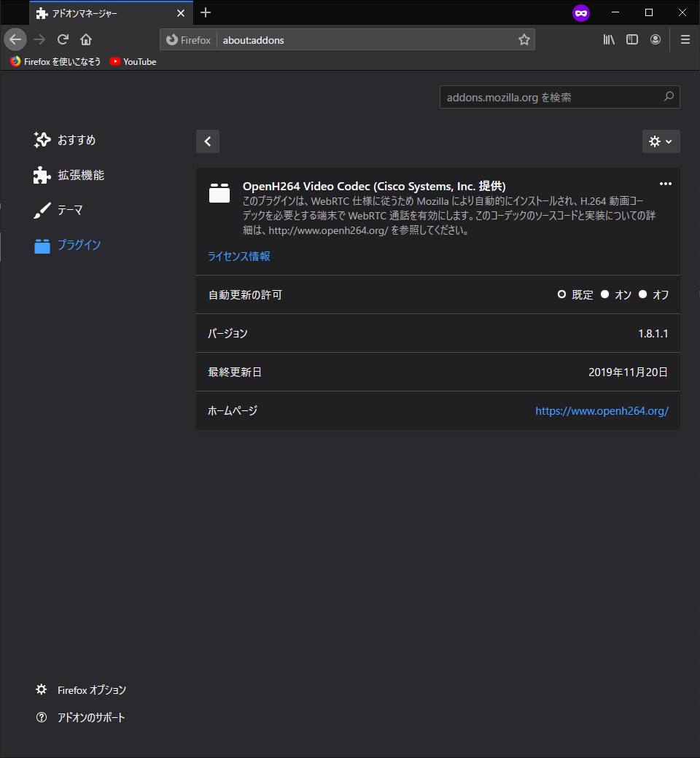700x758 pixels.
Task: Click the 最終更新日 label
Action: pyautogui.click(x=235, y=372)
